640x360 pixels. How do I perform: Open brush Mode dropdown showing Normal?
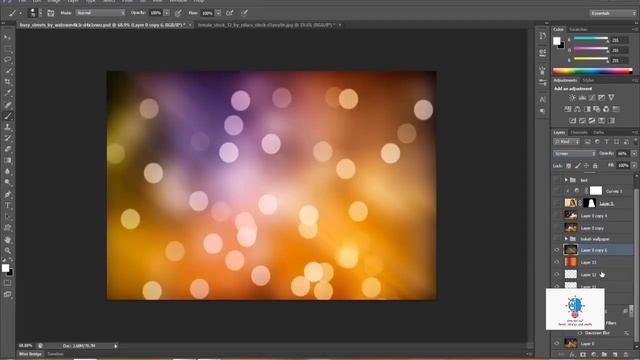[100, 13]
